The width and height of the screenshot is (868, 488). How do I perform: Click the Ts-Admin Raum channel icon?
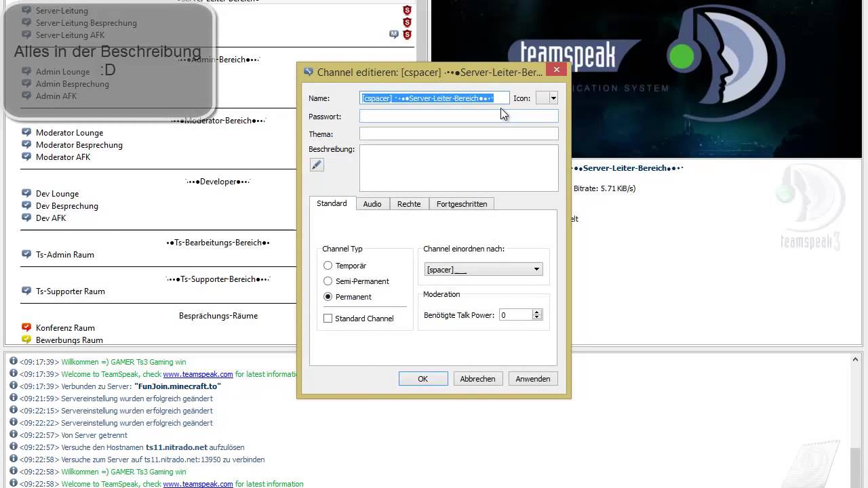26,254
